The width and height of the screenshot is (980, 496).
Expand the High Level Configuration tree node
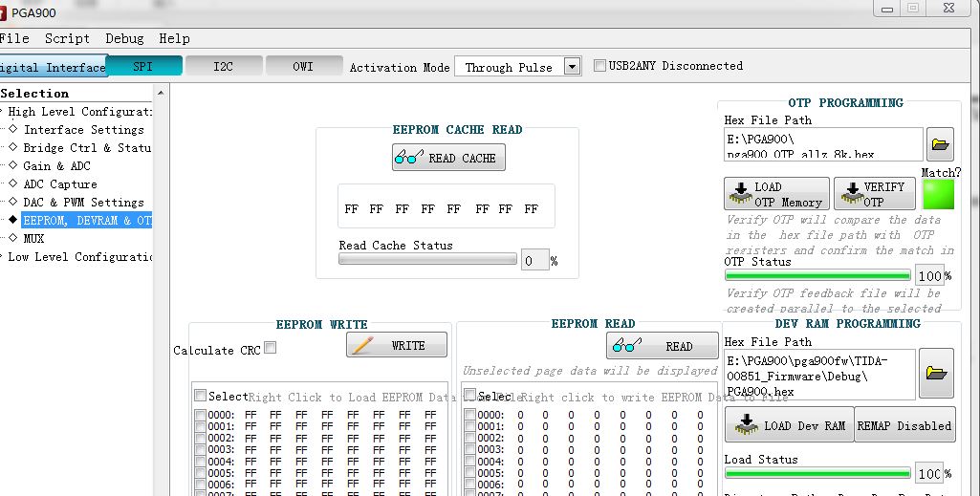pyautogui.click(x=2, y=112)
